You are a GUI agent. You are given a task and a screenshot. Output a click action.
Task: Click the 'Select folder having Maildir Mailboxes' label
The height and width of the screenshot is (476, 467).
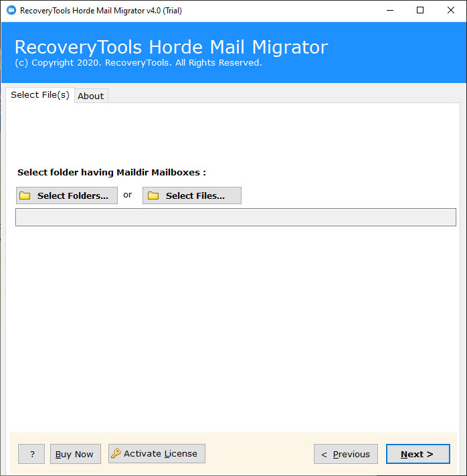tap(112, 173)
